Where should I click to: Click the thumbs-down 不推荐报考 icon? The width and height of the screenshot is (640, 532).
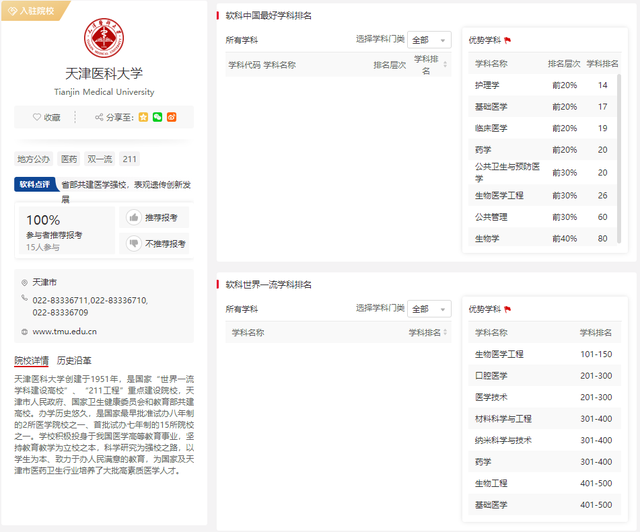coord(133,244)
